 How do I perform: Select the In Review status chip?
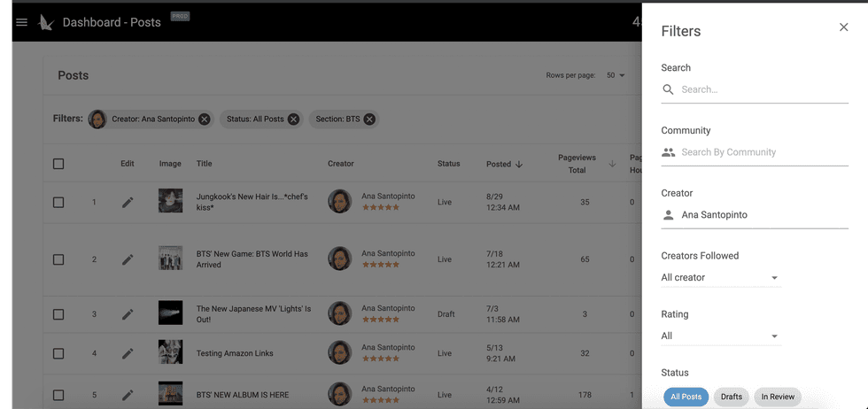(777, 397)
